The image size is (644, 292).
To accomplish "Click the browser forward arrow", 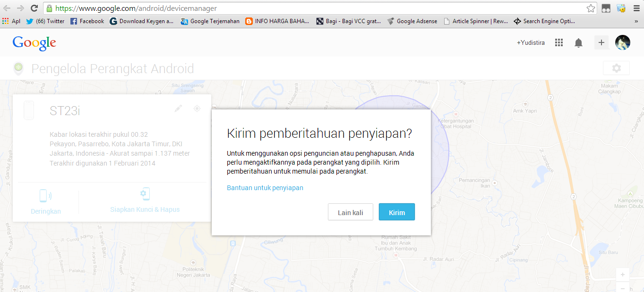I will [x=20, y=8].
